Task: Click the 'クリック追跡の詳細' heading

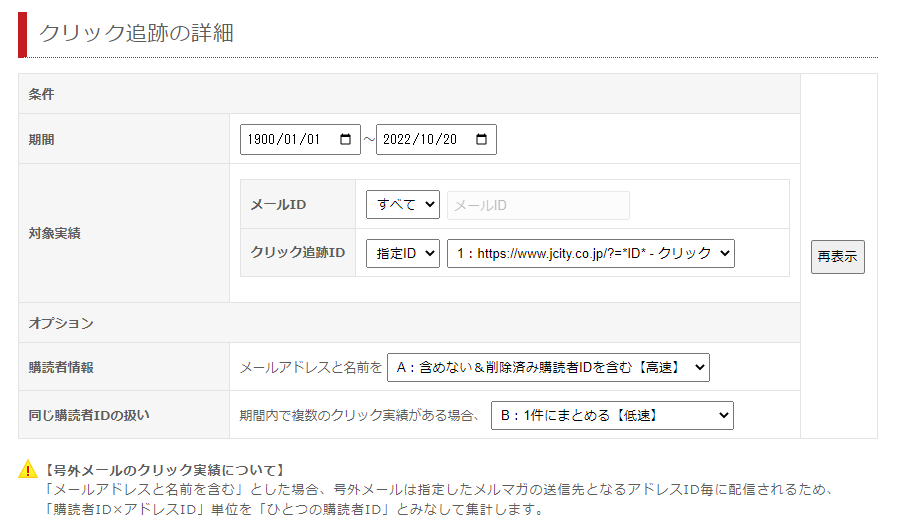Action: coord(136,33)
